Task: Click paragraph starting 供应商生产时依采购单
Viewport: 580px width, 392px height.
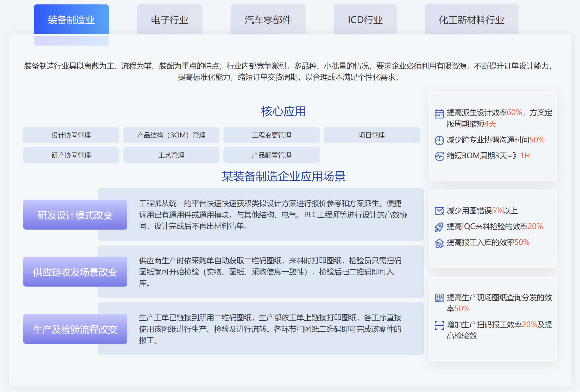Action: (270, 272)
